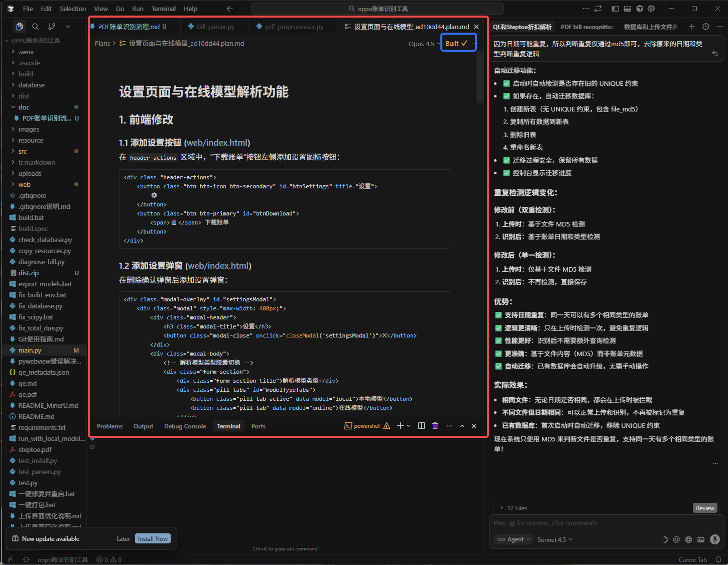
Task: Click the microphone voice input button
Action: pos(715,539)
